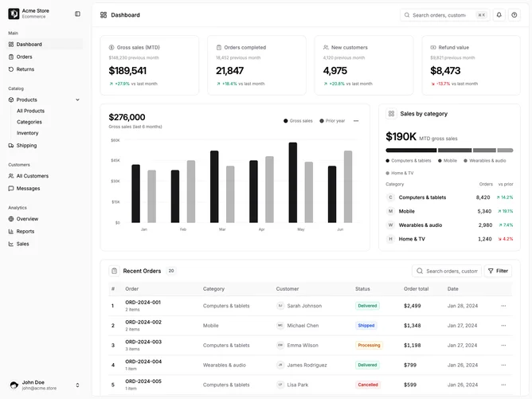The width and height of the screenshot is (532, 399).
Task: Click the All Customers people icon
Action: click(11, 176)
